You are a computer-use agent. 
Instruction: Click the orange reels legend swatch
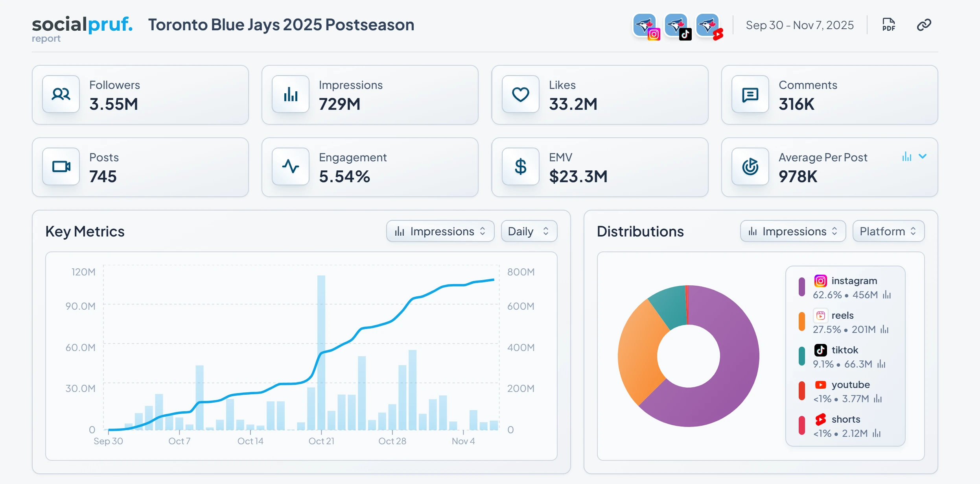click(x=802, y=321)
